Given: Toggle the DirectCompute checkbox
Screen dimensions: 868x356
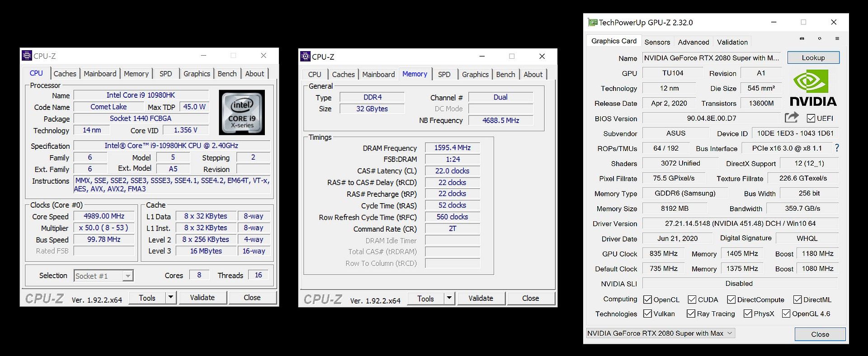Looking at the screenshot, I should [x=731, y=299].
